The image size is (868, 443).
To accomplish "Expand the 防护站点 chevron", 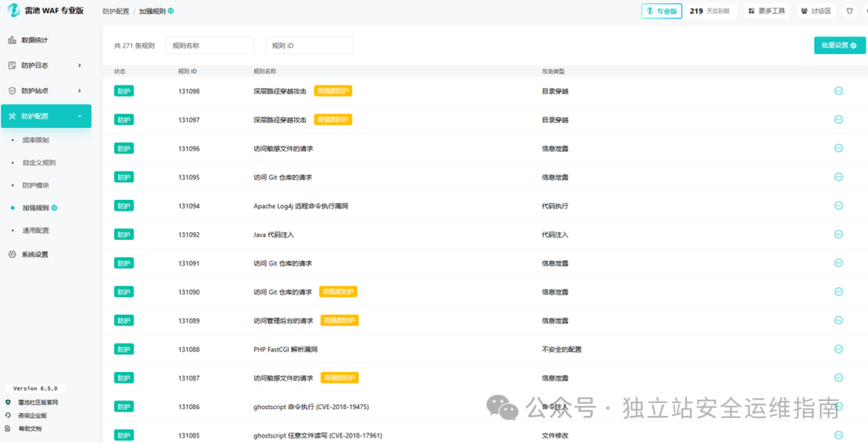I will click(x=80, y=91).
